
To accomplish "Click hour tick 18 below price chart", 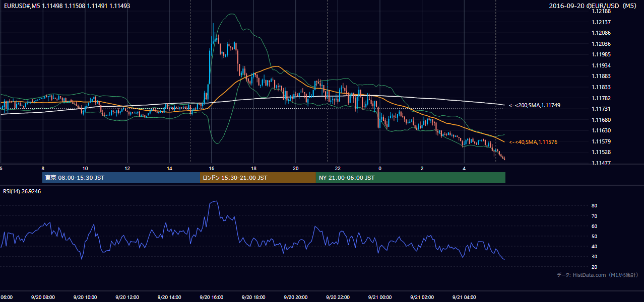I will click(253, 168).
